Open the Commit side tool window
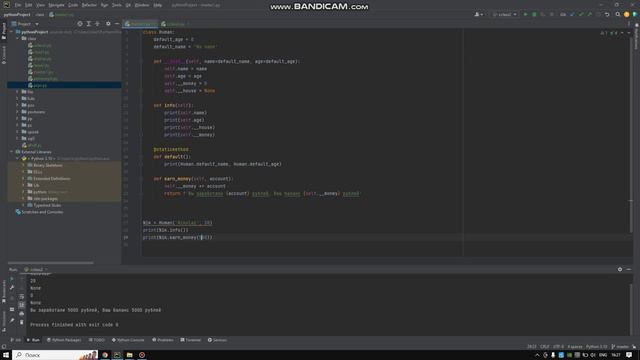The image size is (640, 360). point(4,55)
